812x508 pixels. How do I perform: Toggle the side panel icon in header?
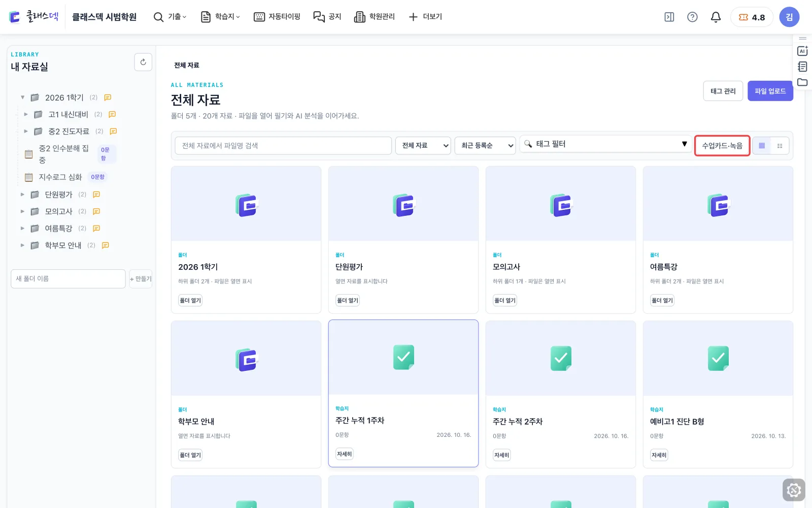click(x=669, y=17)
